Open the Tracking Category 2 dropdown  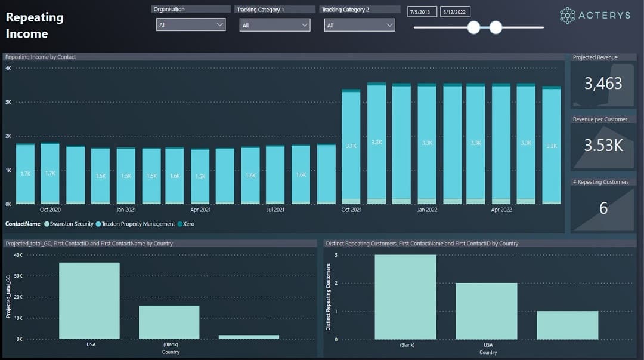pos(359,25)
